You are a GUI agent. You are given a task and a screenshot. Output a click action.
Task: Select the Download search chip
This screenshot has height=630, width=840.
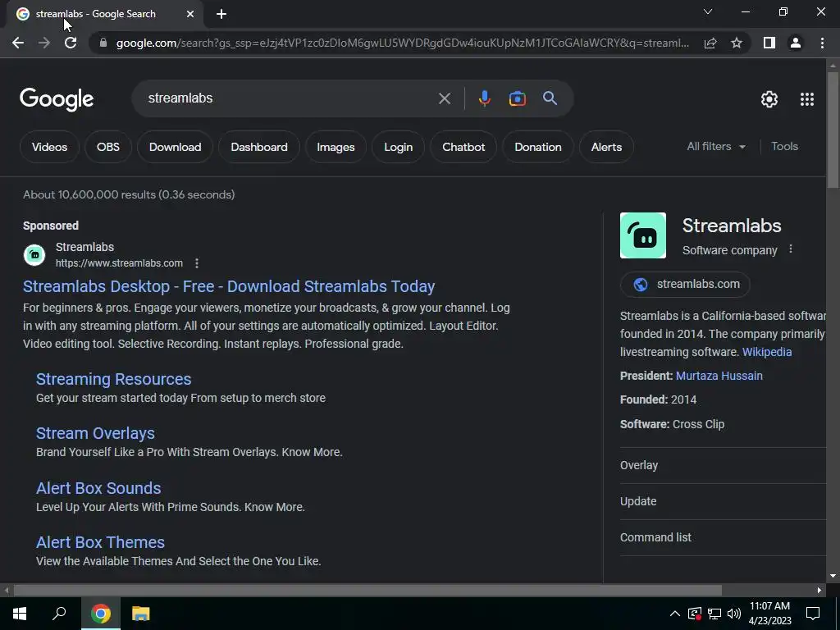tap(176, 147)
